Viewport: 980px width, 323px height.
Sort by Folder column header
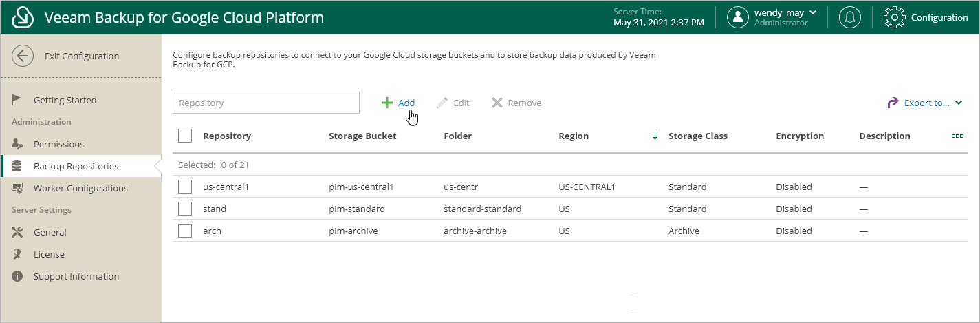458,136
